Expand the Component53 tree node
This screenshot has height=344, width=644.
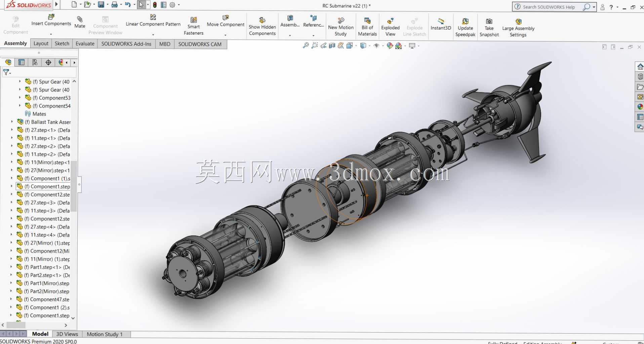coord(20,97)
